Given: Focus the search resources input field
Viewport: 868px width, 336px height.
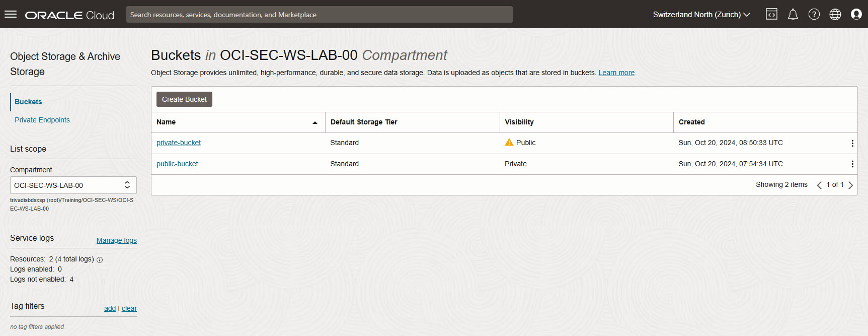Looking at the screenshot, I should click(320, 15).
